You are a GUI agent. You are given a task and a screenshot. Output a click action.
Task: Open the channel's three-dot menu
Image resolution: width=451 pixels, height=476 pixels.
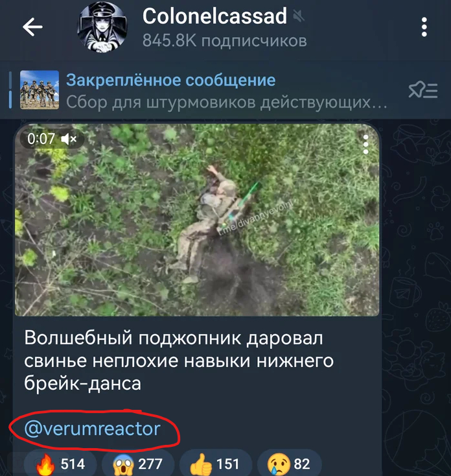pos(424,27)
